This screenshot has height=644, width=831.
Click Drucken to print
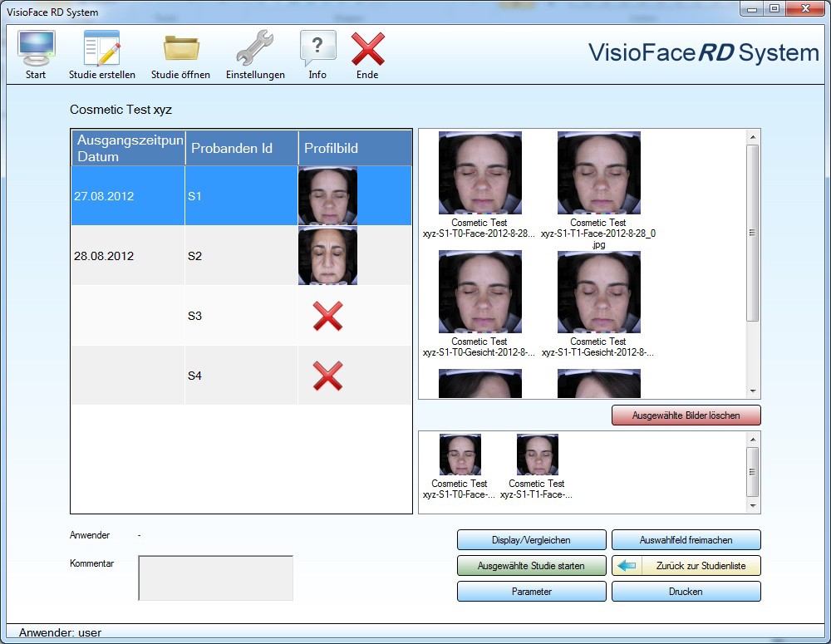[x=686, y=592]
